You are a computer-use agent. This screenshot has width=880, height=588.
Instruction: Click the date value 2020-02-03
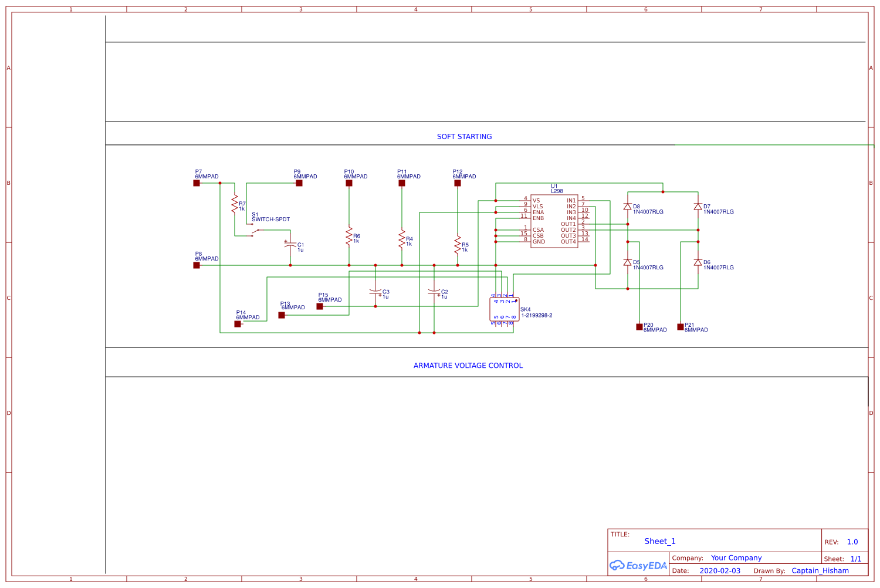[x=720, y=570]
